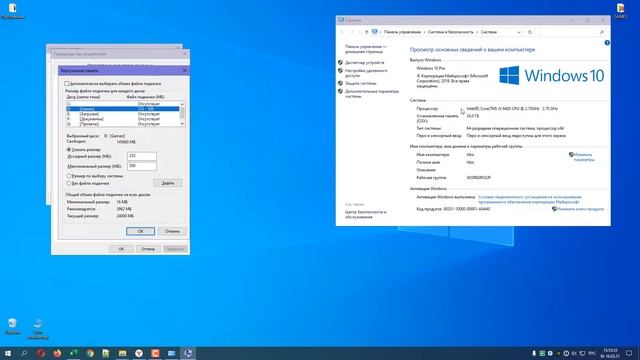Select the system managed size option
Image resolution: width=640 pixels, height=360 pixels.
click(69, 176)
